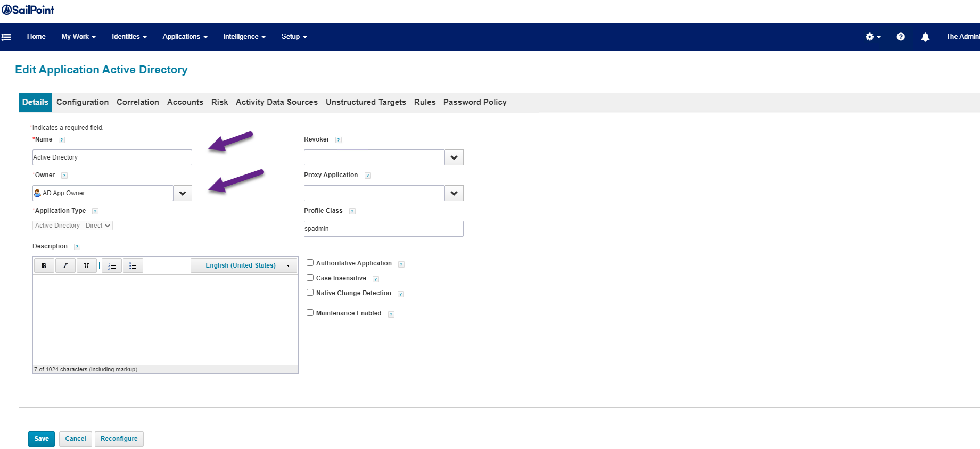Toggle underline formatting in Description editor
The image size is (980, 449).
(x=86, y=265)
